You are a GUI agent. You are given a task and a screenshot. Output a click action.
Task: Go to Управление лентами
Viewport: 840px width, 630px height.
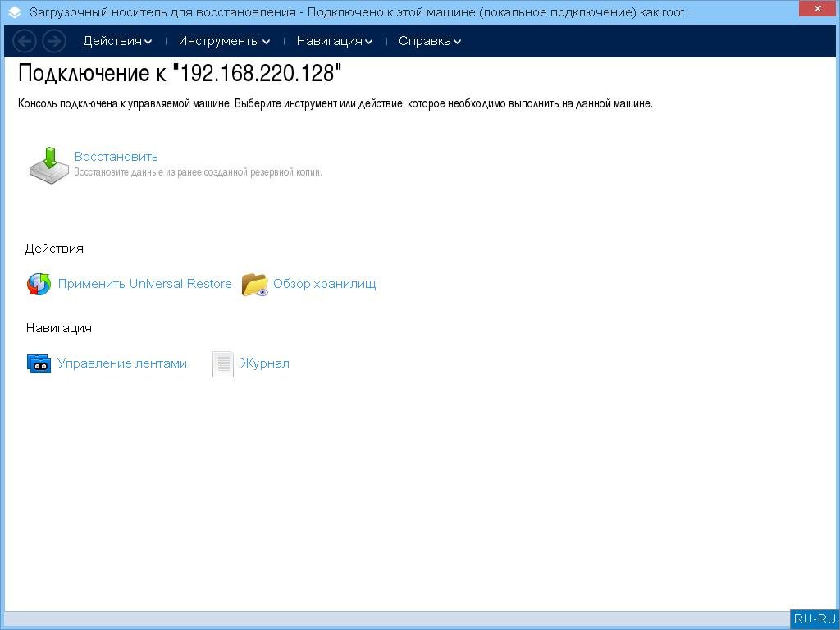click(x=122, y=363)
